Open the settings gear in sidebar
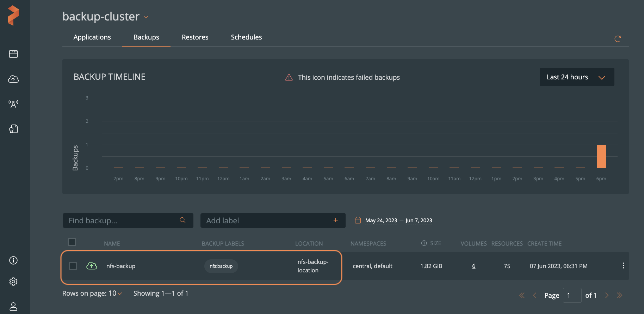The width and height of the screenshot is (644, 314). pos(13,282)
